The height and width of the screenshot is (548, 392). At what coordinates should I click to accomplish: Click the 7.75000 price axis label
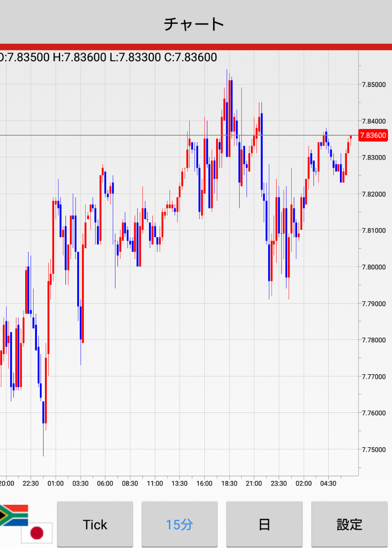pyautogui.click(x=374, y=450)
